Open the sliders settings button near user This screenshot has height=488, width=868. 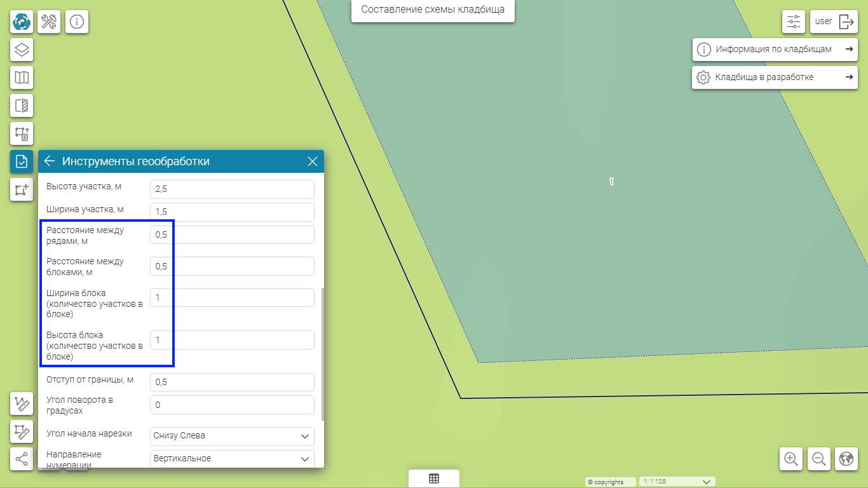click(x=794, y=22)
